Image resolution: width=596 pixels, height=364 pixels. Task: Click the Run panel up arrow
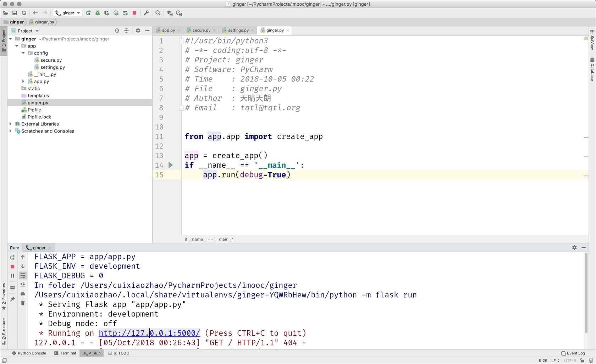tap(23, 257)
